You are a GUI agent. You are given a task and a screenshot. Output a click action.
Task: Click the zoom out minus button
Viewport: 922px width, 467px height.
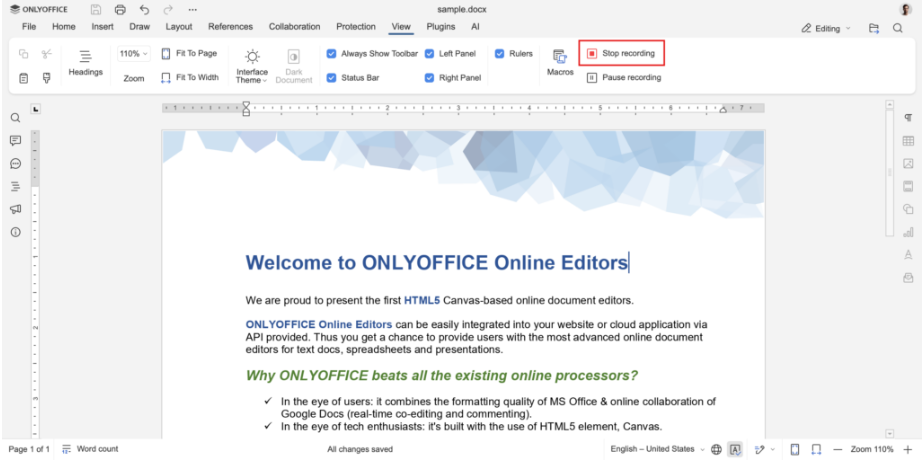click(x=838, y=450)
